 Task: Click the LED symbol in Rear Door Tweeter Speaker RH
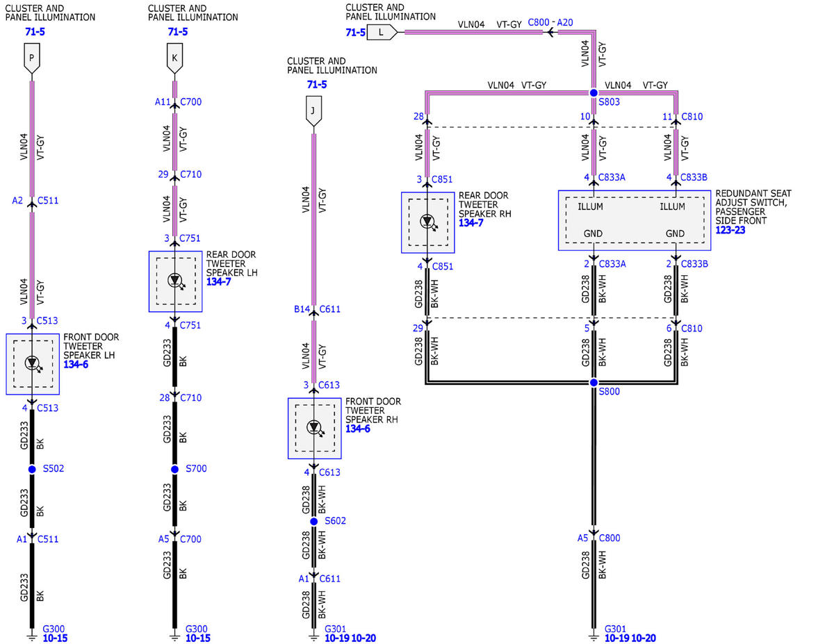pyautogui.click(x=428, y=222)
